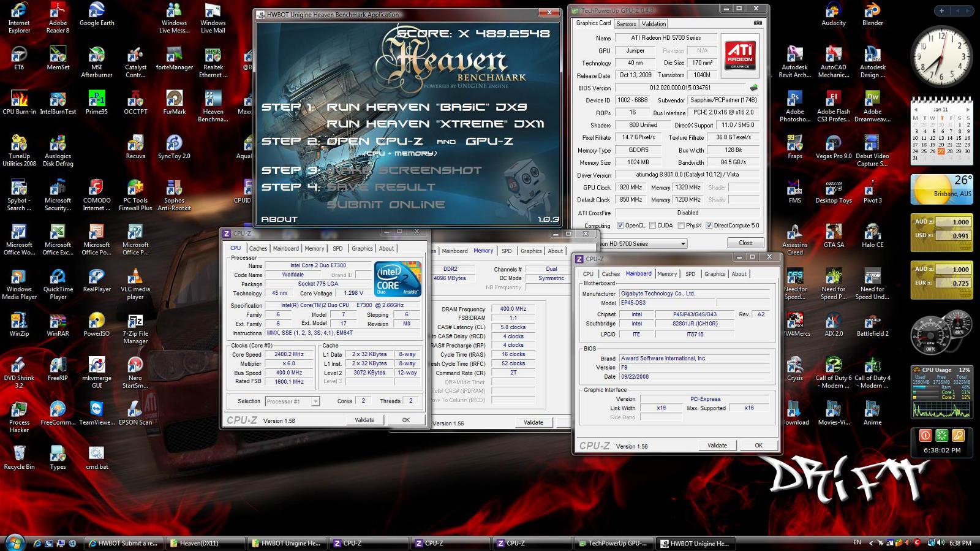980x551 pixels.
Task: Expand the Processor #1 selection dropdown
Action: click(315, 401)
